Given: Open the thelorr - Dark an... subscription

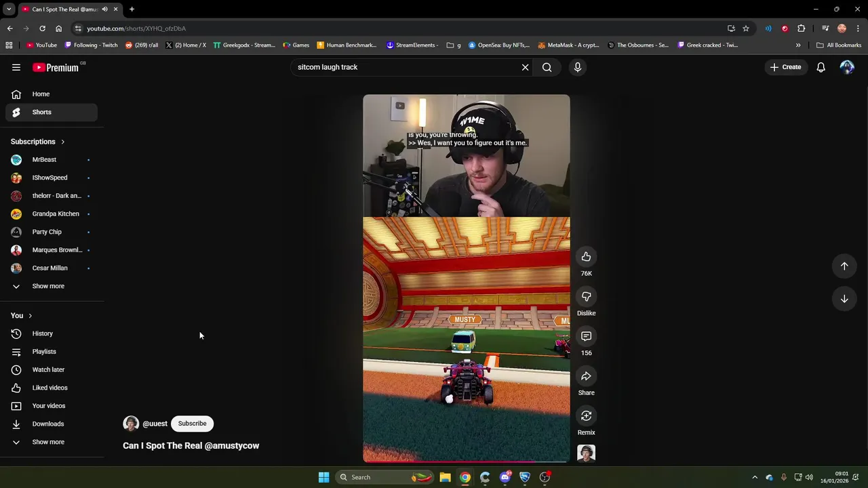Looking at the screenshot, I should coord(52,196).
